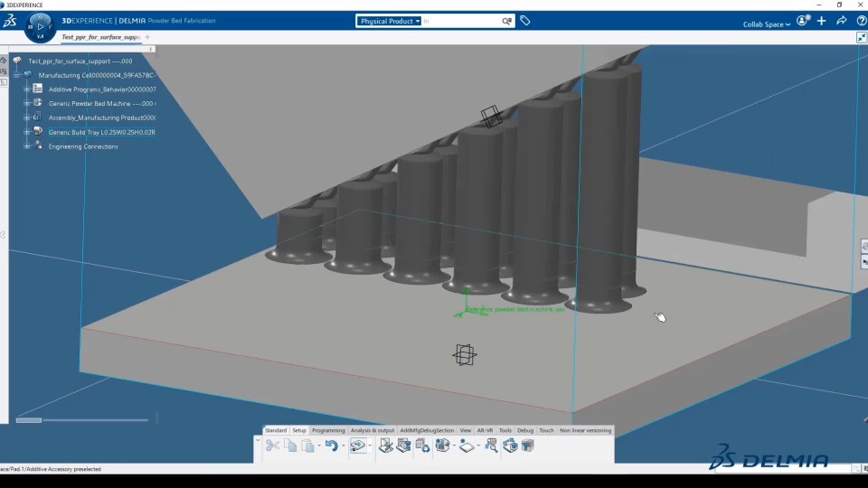Open the Physical Product search filter dropdown

pos(389,21)
